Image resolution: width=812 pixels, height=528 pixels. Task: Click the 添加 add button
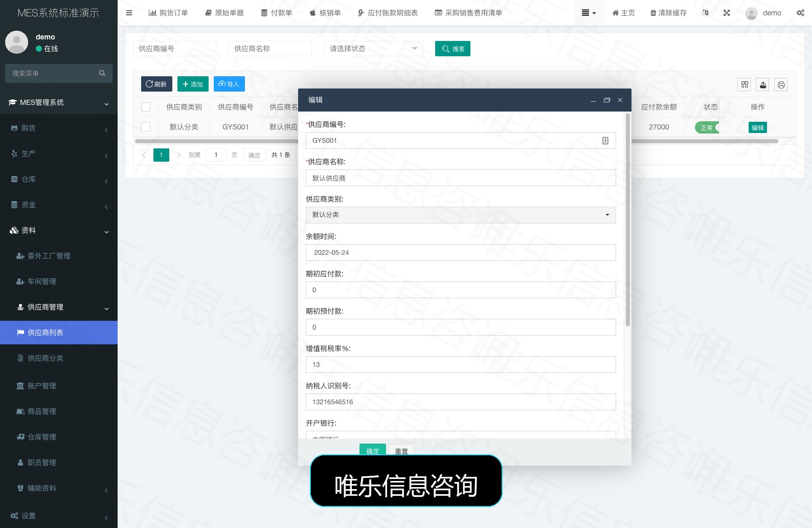[x=193, y=84]
